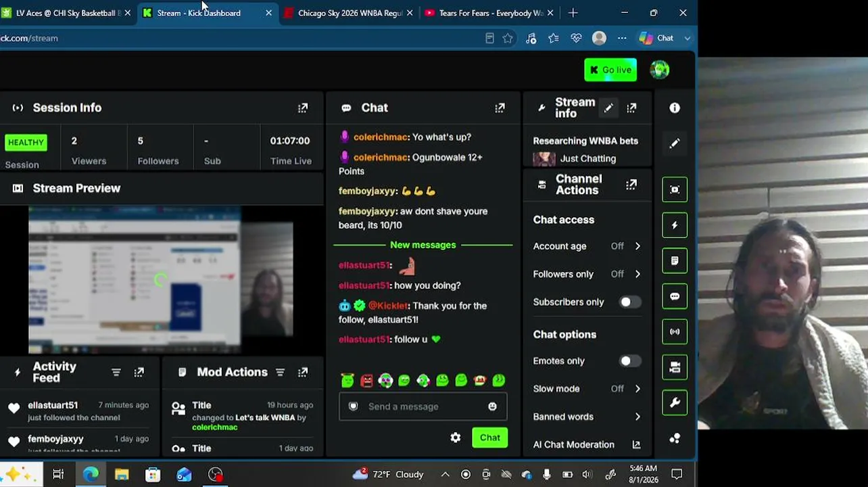Filter the Mod Actions list
Viewport: 868px width, 487px height.
[x=280, y=372]
